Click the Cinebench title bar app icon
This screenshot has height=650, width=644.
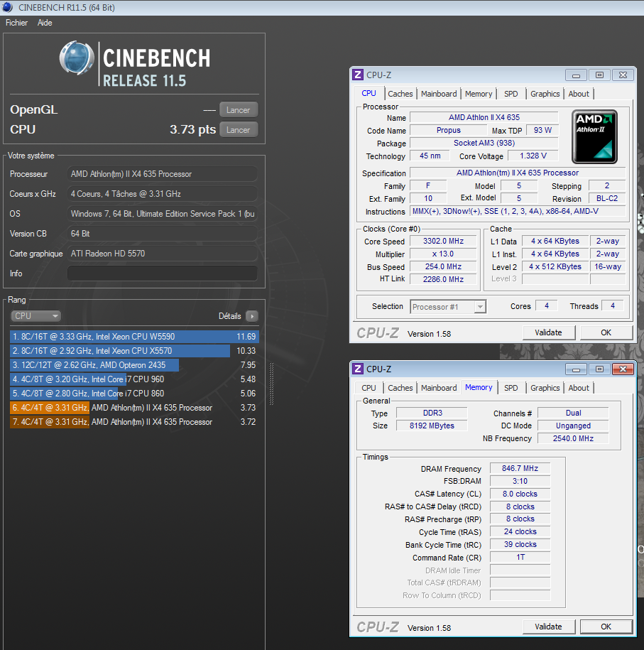8,7
